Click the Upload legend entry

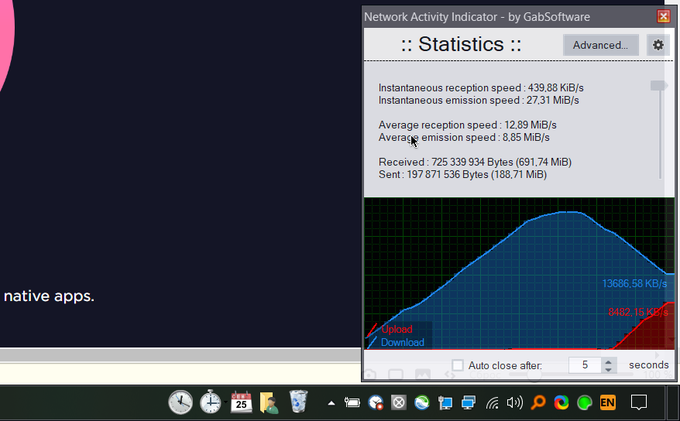point(396,329)
